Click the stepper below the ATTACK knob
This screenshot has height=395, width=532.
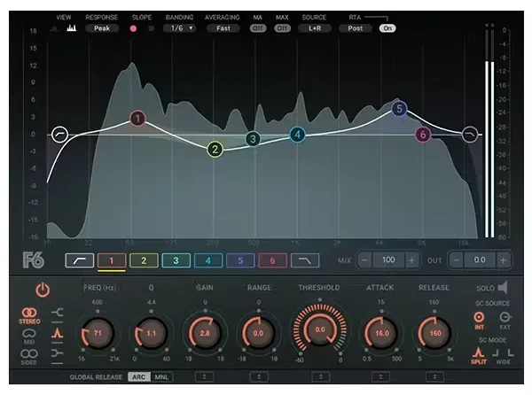pyautogui.click(x=380, y=376)
